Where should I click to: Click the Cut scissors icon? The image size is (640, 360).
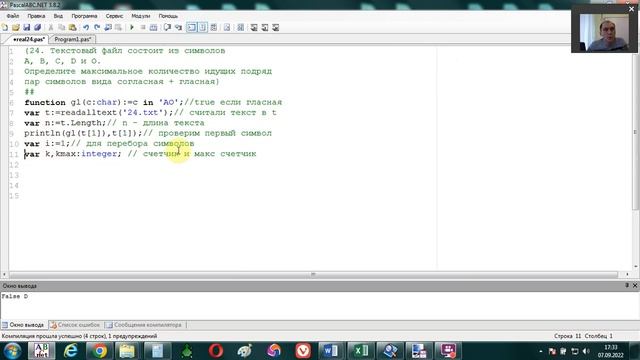(x=51, y=27)
